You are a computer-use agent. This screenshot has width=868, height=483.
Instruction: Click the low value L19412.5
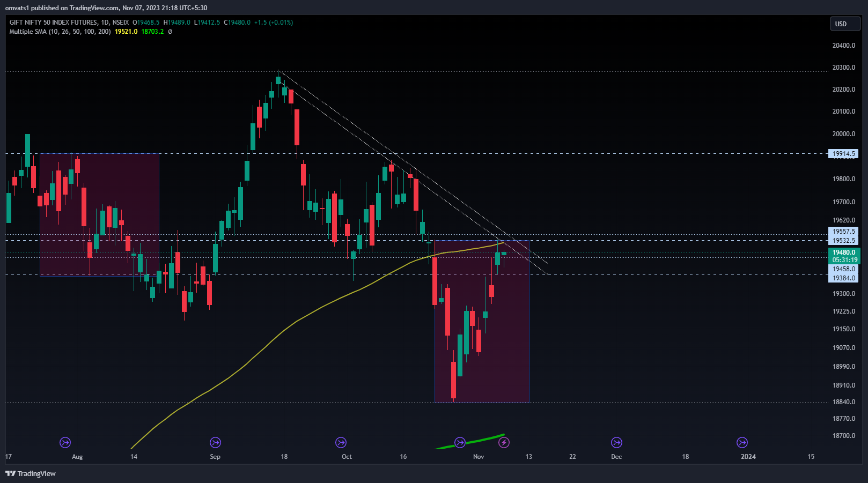tap(207, 23)
